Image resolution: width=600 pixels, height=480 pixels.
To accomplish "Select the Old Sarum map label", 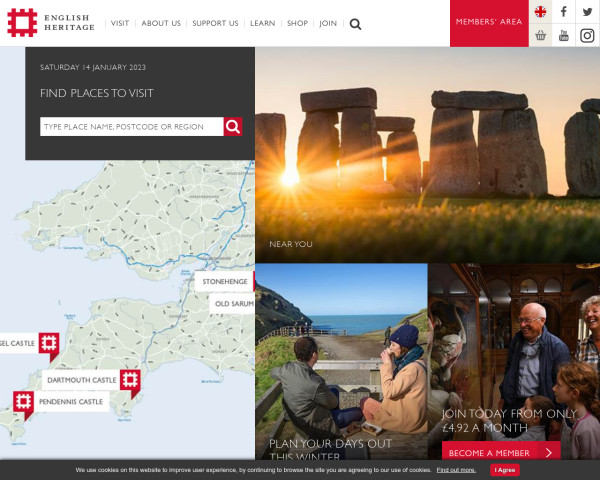I will tap(232, 304).
